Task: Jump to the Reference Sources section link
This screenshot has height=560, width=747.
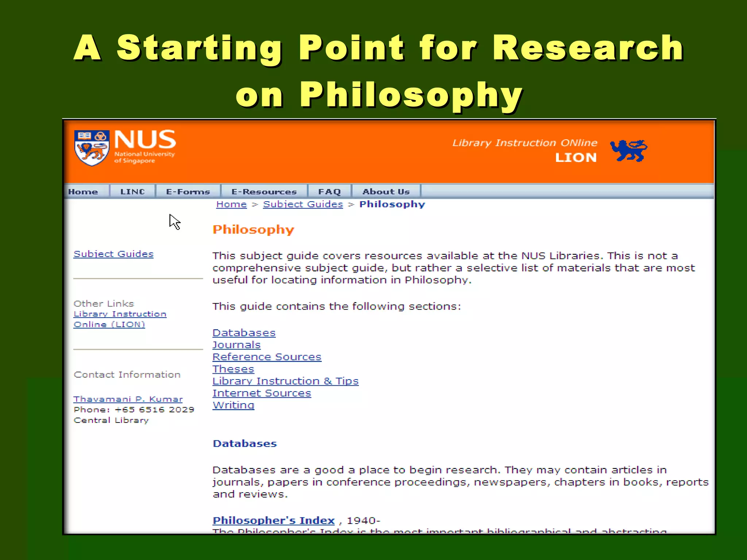Action: 267,357
